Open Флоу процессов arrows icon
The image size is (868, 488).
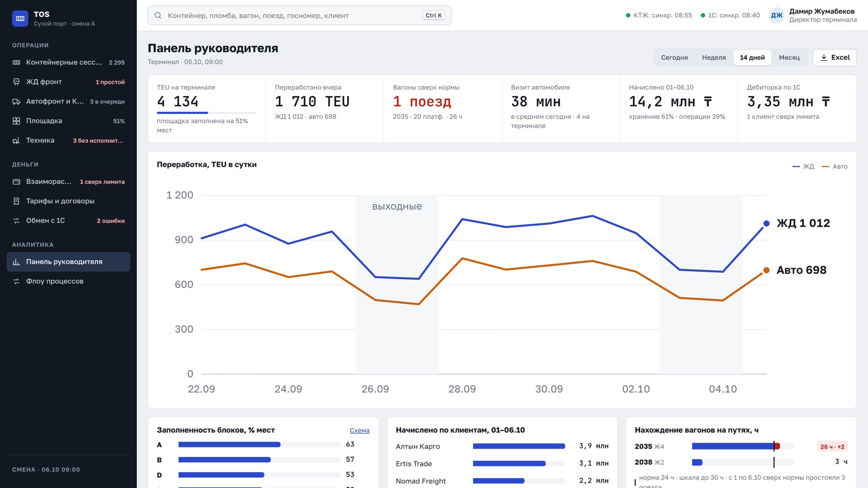16,281
